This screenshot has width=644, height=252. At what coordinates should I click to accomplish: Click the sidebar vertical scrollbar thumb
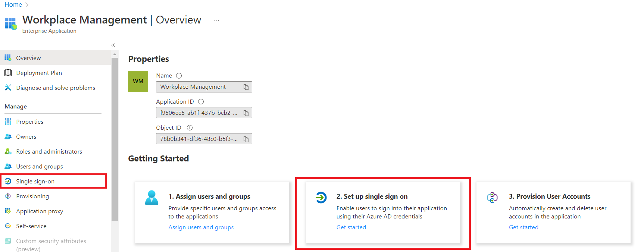tap(115, 139)
